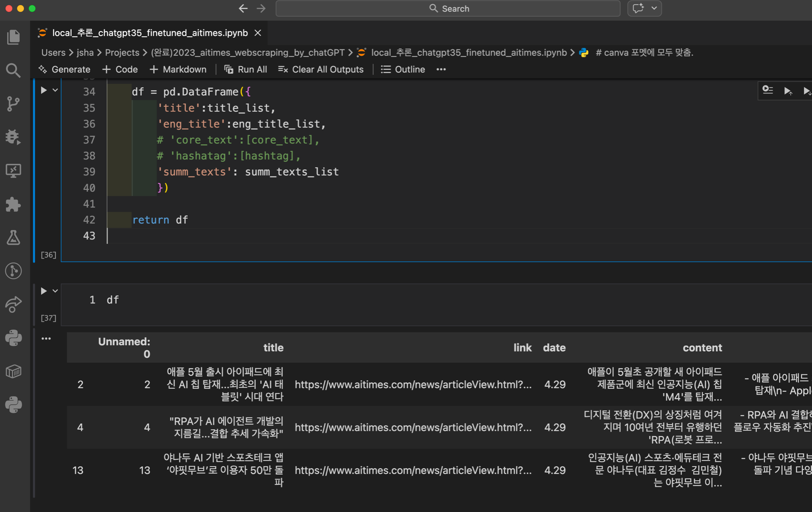Image resolution: width=812 pixels, height=512 pixels.
Task: Open the Testing flask view
Action: pos(13,237)
